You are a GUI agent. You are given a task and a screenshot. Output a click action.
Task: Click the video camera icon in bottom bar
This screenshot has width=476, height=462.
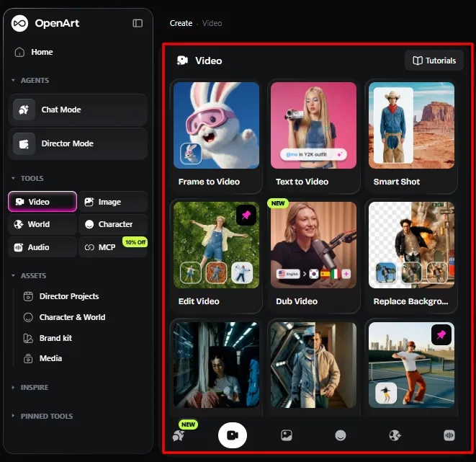(x=233, y=435)
